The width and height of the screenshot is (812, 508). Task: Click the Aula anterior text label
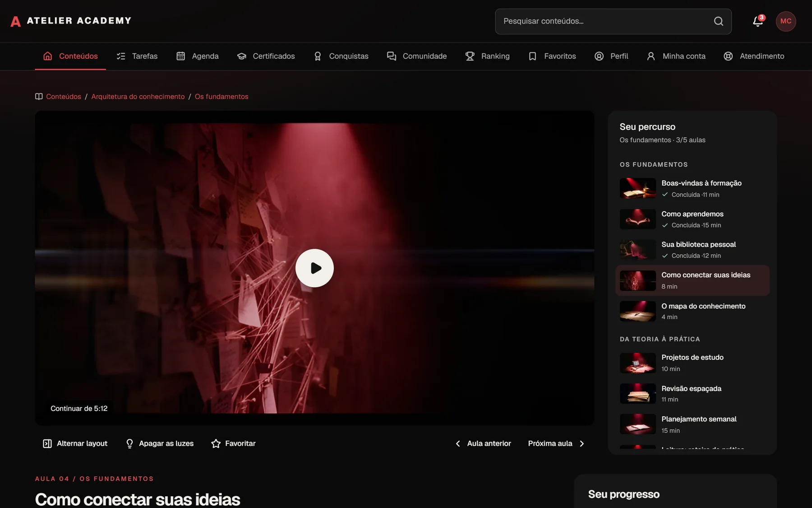tap(489, 443)
